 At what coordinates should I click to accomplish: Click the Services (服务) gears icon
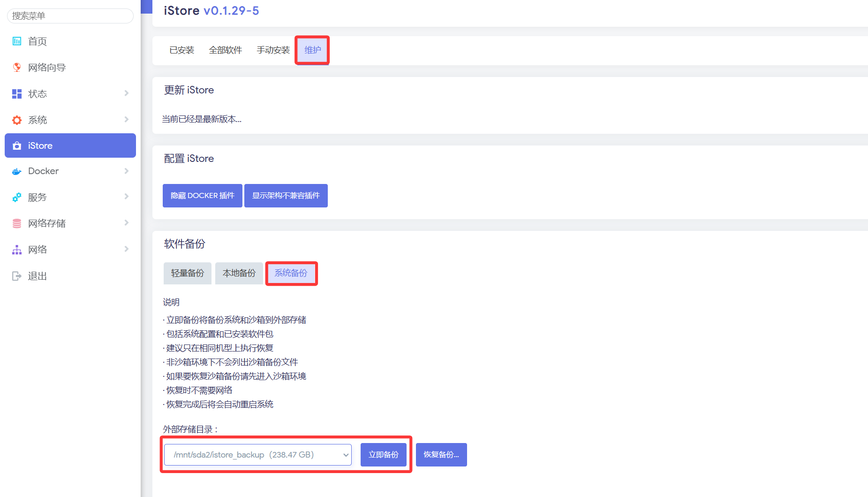[17, 198]
